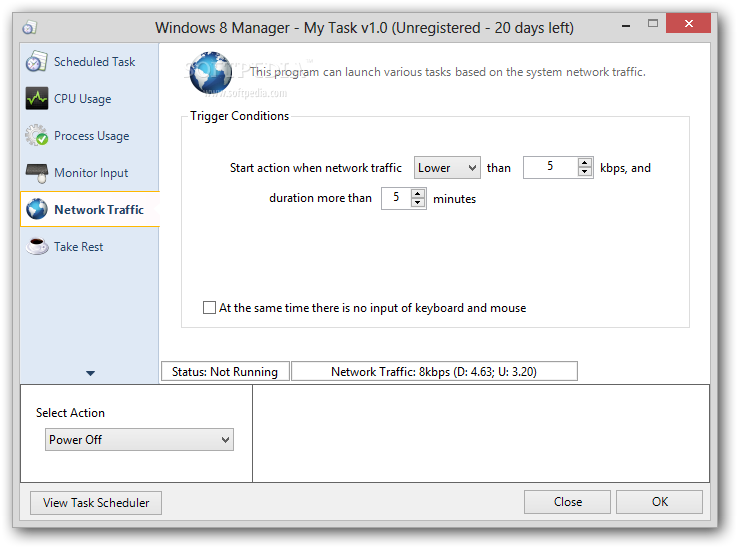Click the Network Traffic: 8kbps status readout
This screenshot has height=548, width=738.
tap(434, 371)
